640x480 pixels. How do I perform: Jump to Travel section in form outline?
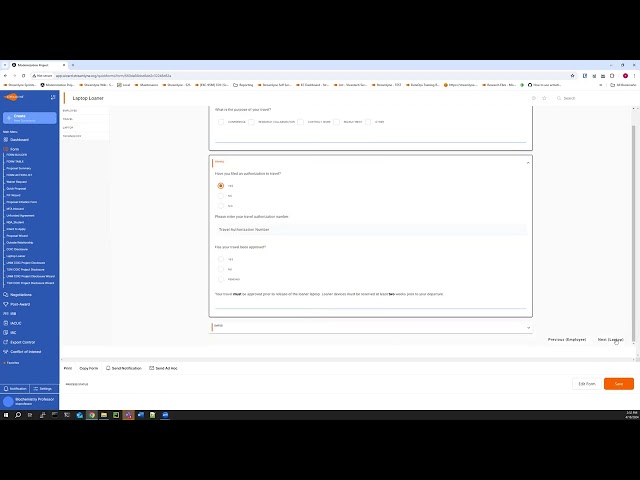68,119
